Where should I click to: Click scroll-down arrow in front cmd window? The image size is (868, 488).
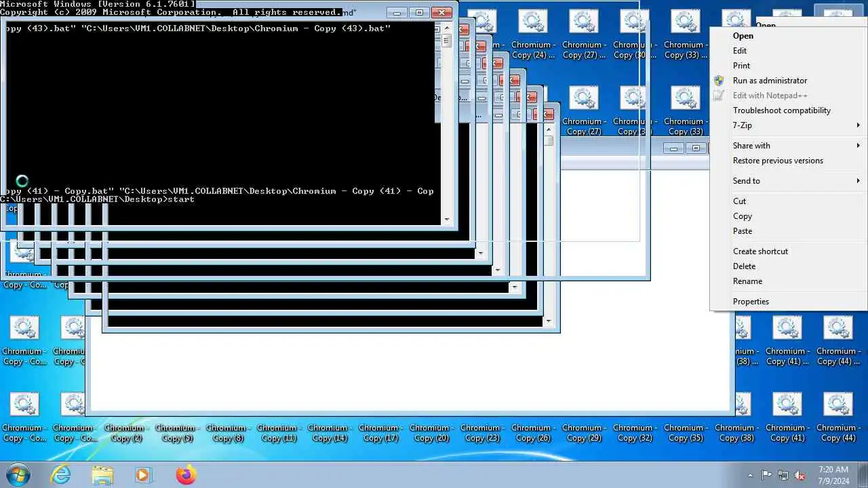click(x=446, y=220)
